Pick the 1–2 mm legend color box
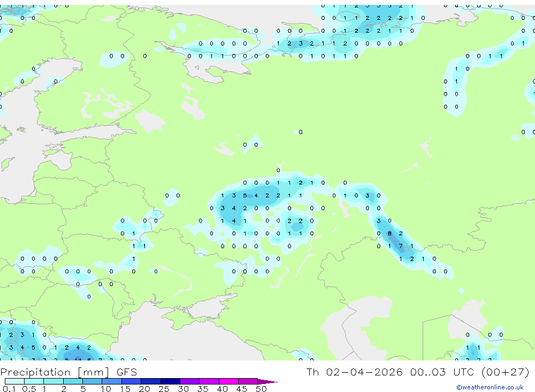The width and height of the screenshot is (535, 392). click(x=53, y=381)
